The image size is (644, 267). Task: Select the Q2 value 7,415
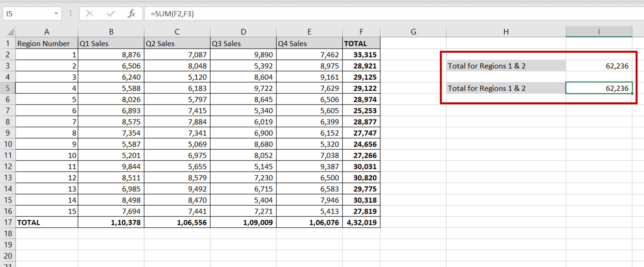(177, 111)
